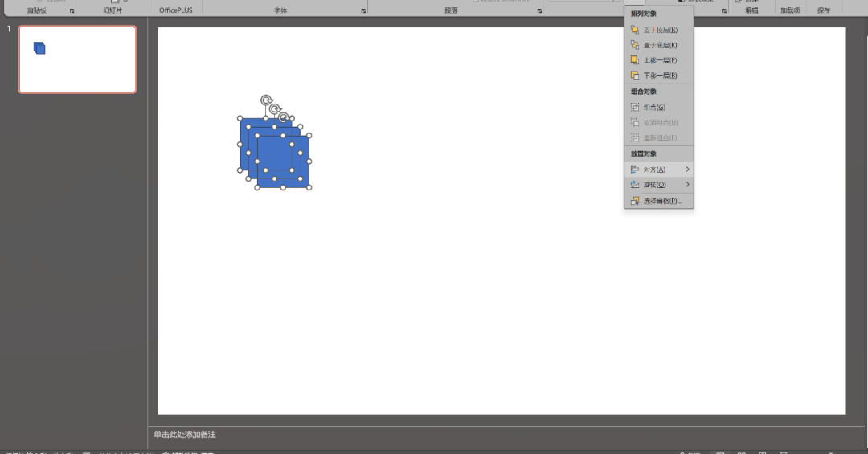The image size is (868, 454).
Task: Open the 字体 group dialog launcher
Action: click(x=363, y=11)
